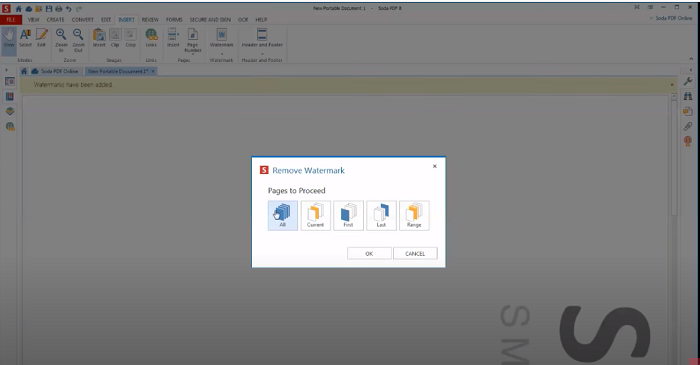Open the Links globe tool
This screenshot has width=700, height=365.
coord(151,38)
